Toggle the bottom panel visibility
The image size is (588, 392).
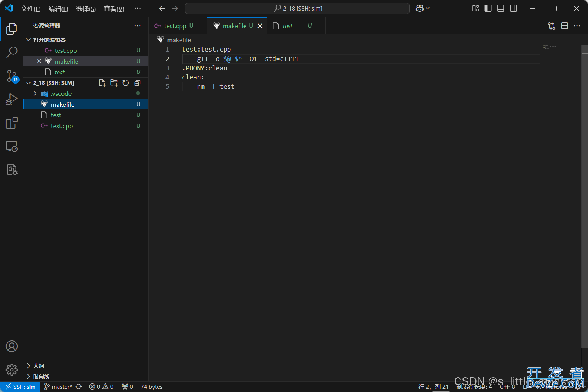click(501, 8)
